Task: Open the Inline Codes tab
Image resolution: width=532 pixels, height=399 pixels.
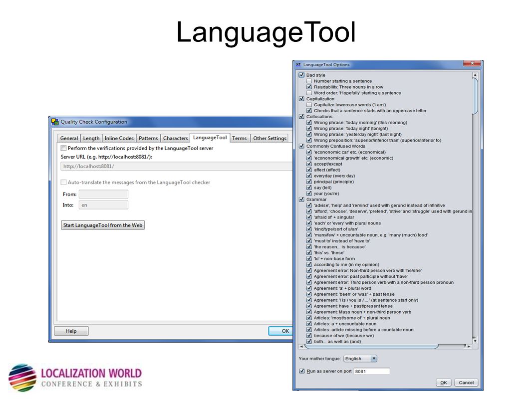Action: pos(119,138)
